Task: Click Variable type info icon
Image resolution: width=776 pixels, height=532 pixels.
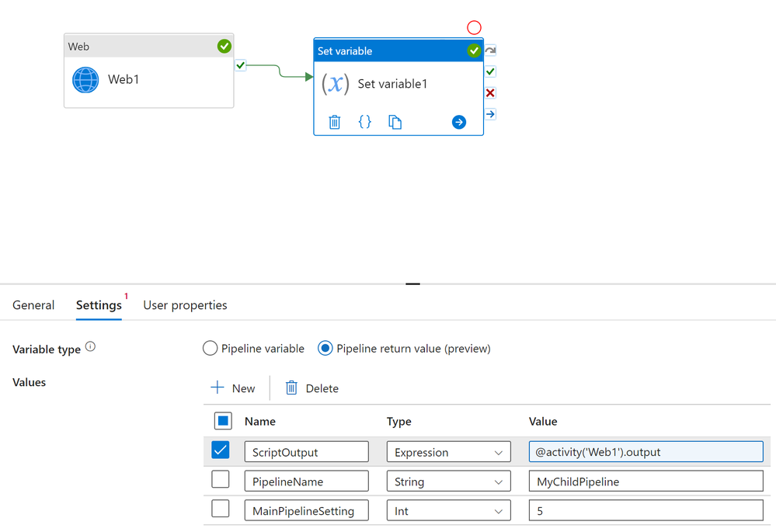Action: (x=90, y=346)
